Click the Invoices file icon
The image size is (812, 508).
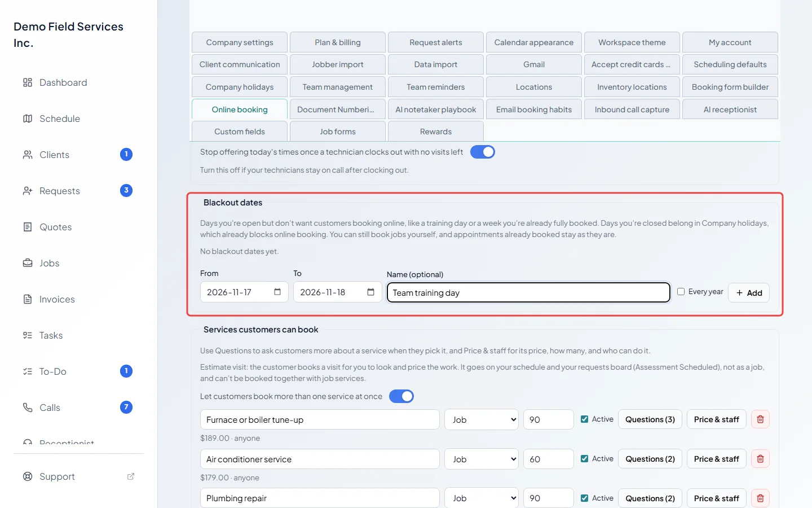tap(28, 299)
